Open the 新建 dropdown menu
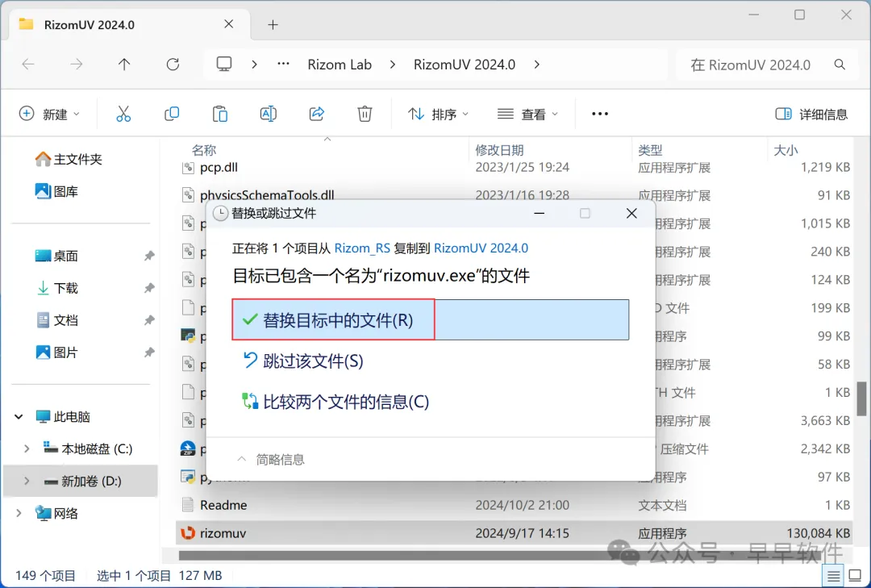Screen dimensions: 871x588 click(x=49, y=114)
